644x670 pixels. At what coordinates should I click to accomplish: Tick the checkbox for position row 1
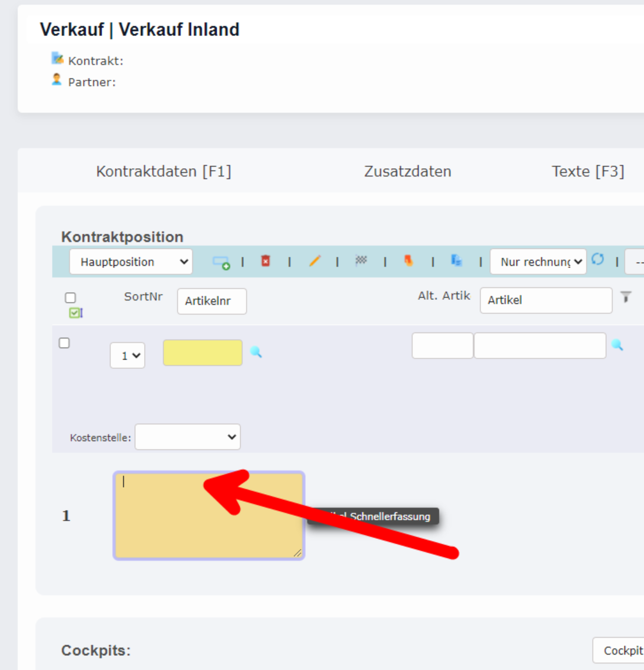[64, 343]
